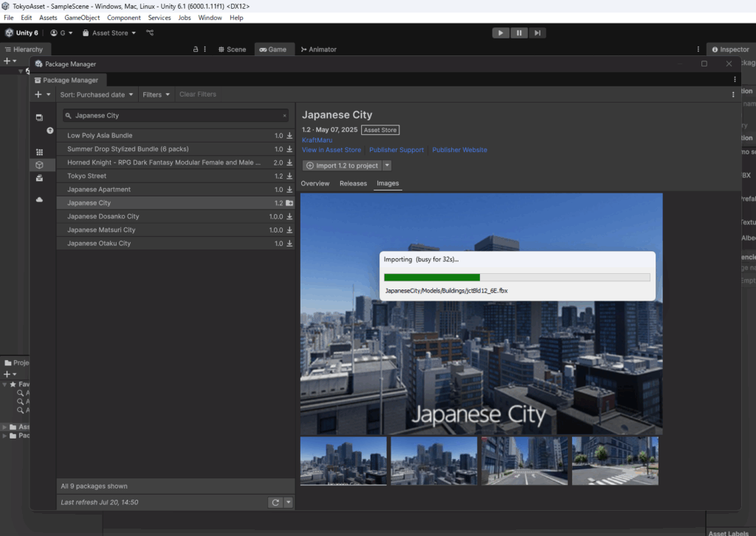Image resolution: width=756 pixels, height=536 pixels.
Task: Download the Japanese Apartment package
Action: pos(289,190)
